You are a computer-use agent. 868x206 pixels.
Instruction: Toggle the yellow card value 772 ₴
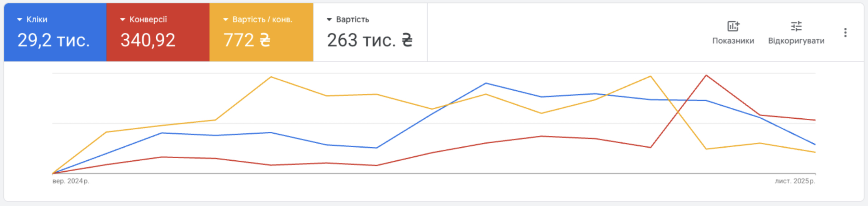(x=247, y=40)
